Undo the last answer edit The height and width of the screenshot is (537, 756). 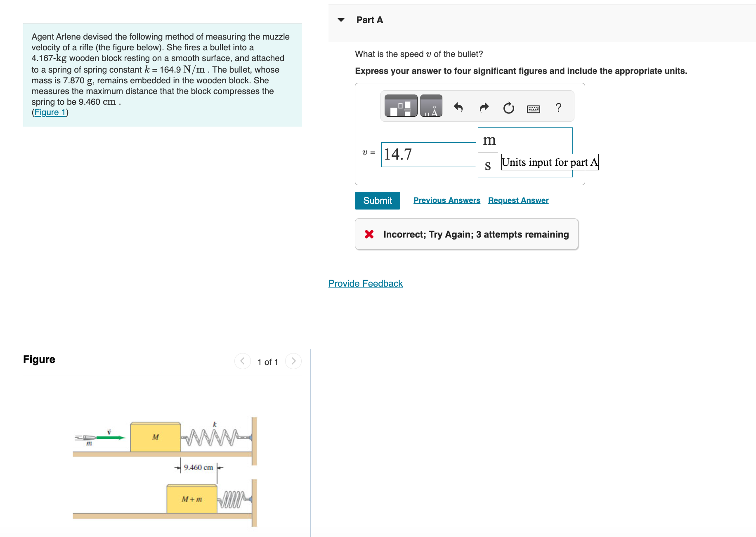(x=458, y=107)
